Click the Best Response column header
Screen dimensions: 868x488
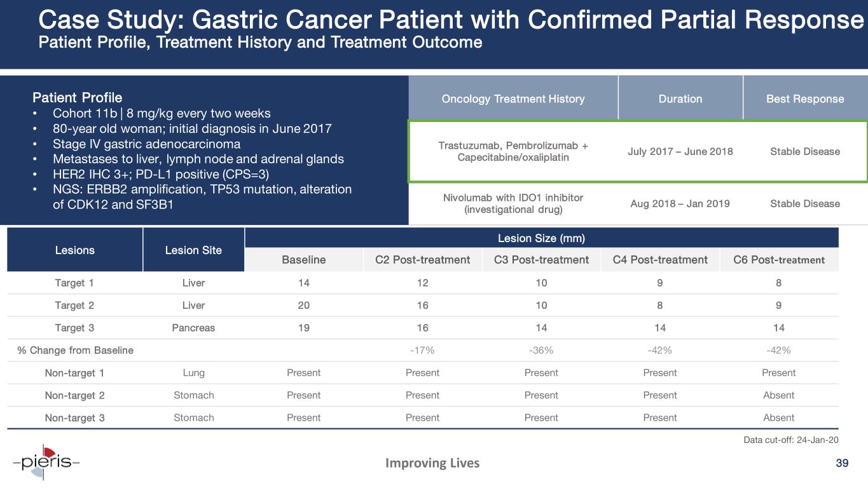click(805, 98)
